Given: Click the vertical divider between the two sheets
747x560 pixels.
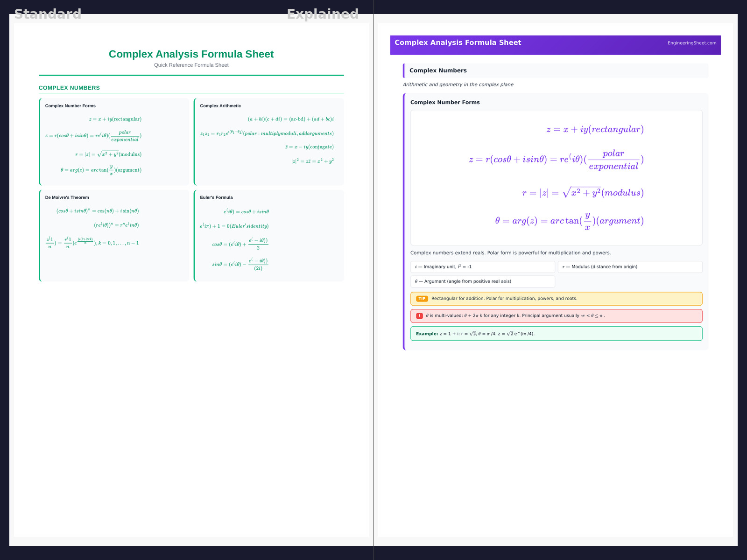Looking at the screenshot, I should point(373,280).
